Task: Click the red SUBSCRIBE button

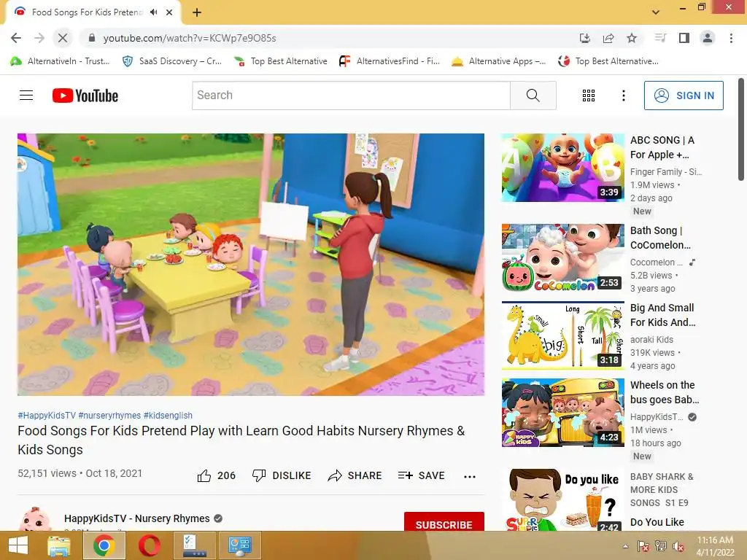Action: [x=444, y=522]
